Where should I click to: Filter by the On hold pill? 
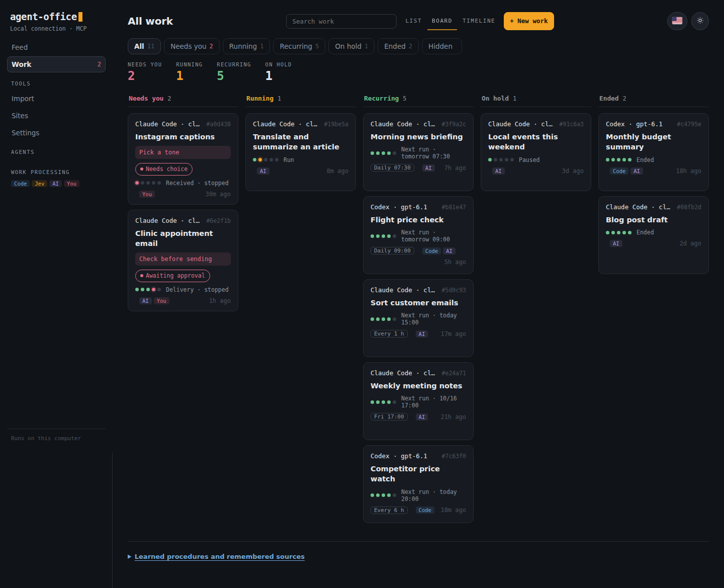(x=351, y=46)
